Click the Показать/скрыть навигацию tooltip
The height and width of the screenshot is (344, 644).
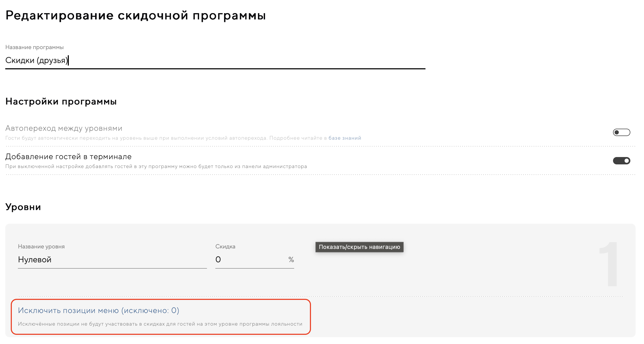(359, 247)
